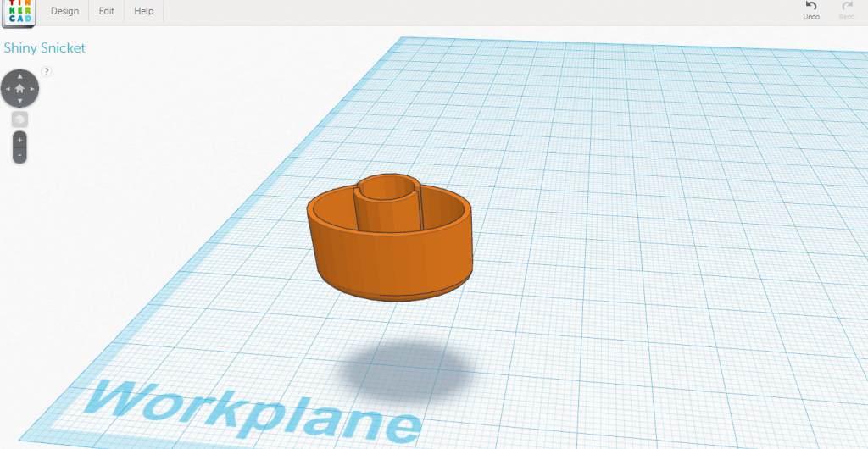The height and width of the screenshot is (449, 868).
Task: Click the Redo button
Action: tap(847, 10)
